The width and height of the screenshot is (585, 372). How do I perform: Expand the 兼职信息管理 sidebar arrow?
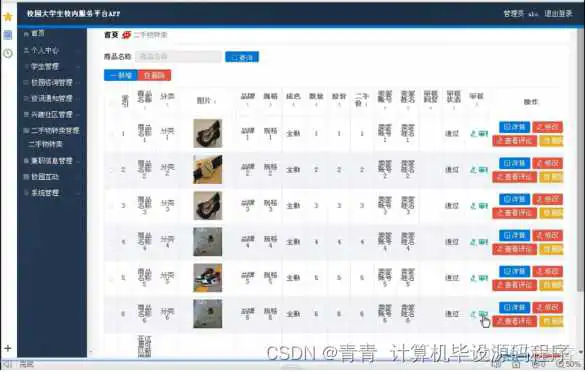78,161
